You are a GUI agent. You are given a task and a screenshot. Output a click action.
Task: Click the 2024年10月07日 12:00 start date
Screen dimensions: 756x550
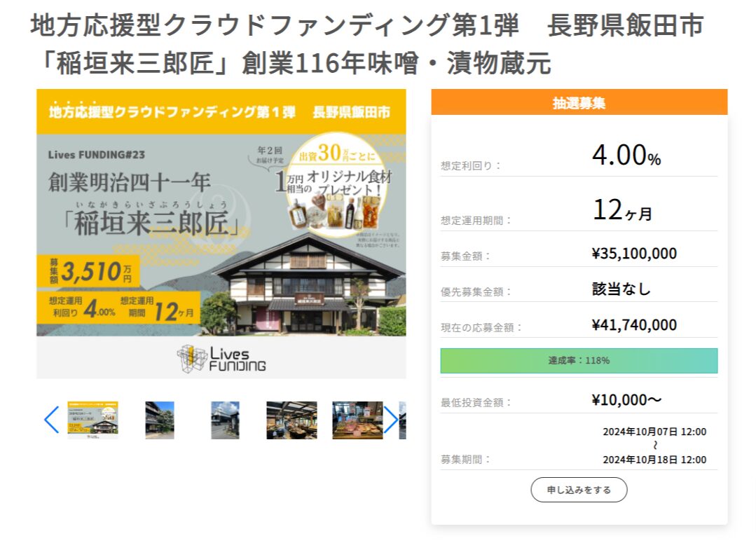point(654,432)
